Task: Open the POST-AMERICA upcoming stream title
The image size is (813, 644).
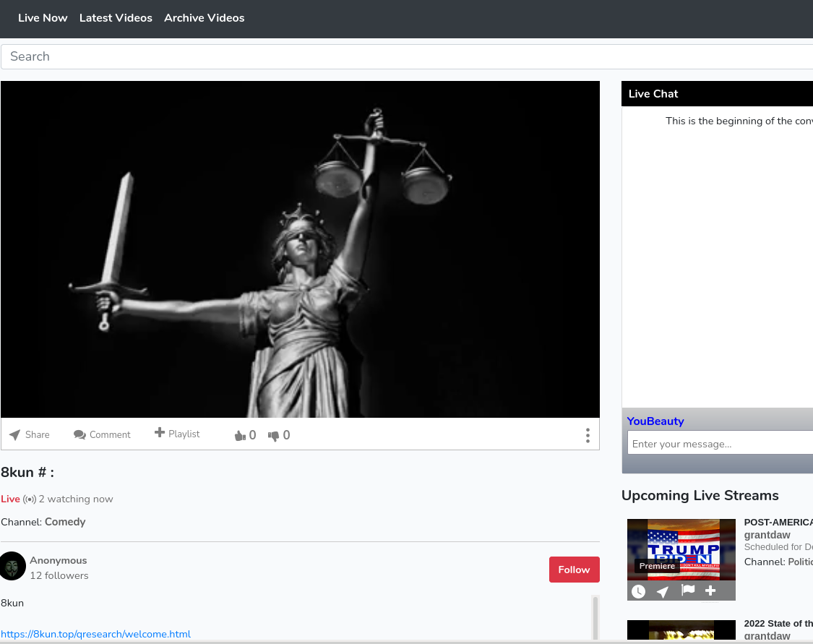Action: (778, 522)
